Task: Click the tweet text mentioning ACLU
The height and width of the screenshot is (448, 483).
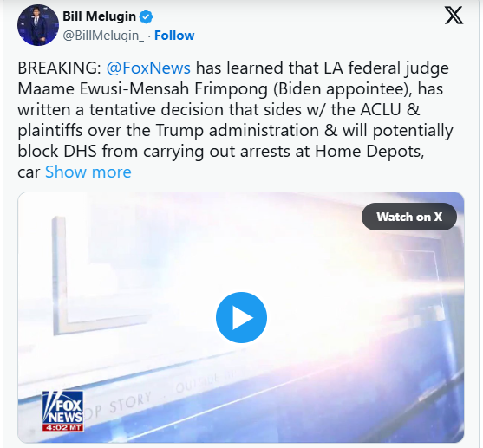Action: (x=219, y=109)
